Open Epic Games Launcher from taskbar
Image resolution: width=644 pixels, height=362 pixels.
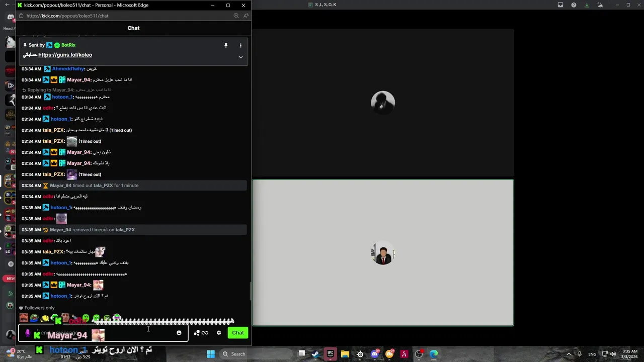point(330,354)
